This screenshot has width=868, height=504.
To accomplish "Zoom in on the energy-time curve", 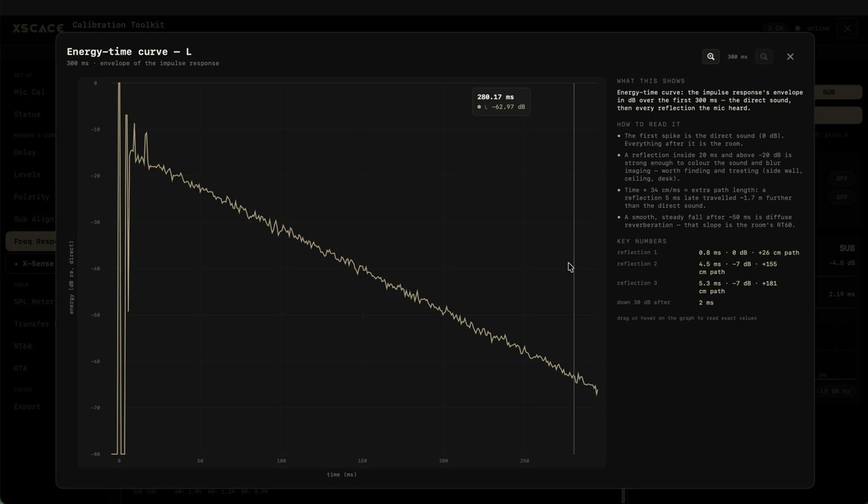I will point(711,56).
